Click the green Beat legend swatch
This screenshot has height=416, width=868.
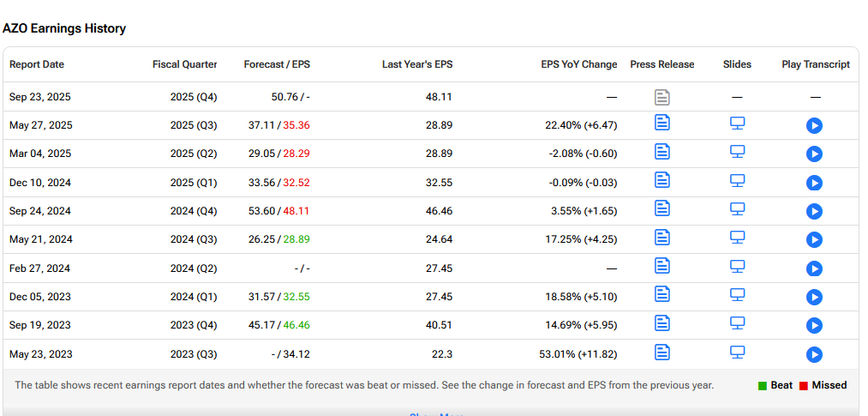[763, 385]
